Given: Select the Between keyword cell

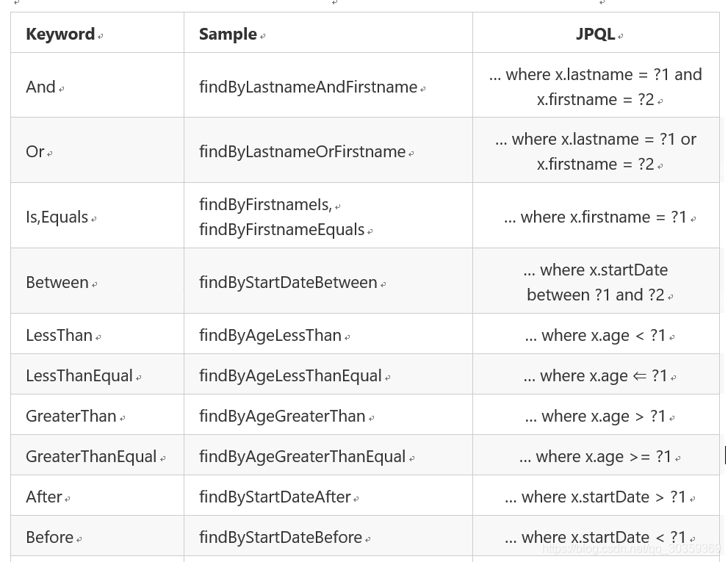Looking at the screenshot, I should click(57, 282).
